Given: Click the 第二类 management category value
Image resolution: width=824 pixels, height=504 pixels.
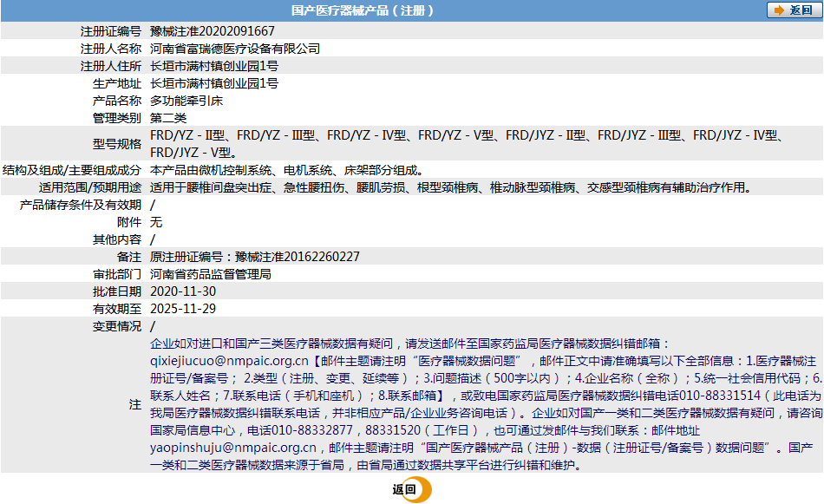Looking at the screenshot, I should click(168, 118).
